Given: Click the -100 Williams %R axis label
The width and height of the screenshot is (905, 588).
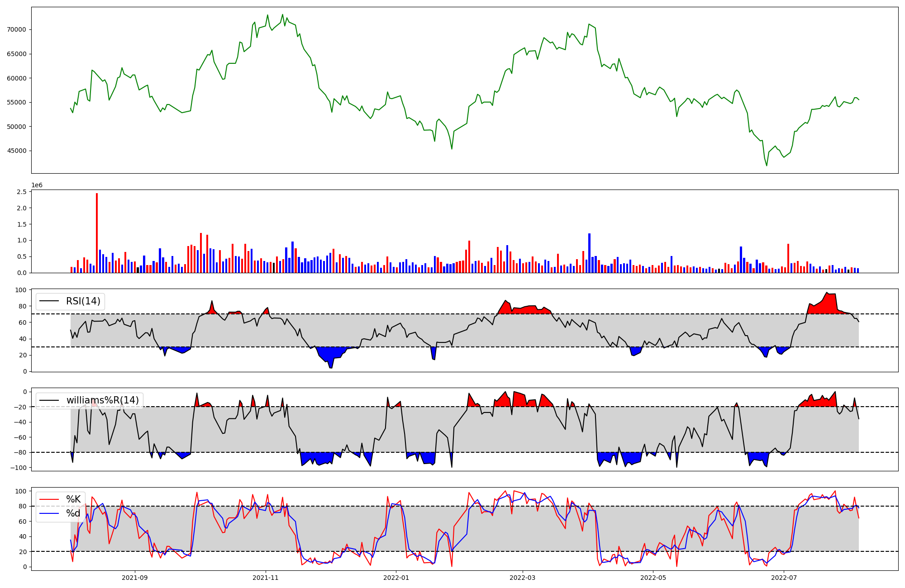Looking at the screenshot, I should 19,468.
